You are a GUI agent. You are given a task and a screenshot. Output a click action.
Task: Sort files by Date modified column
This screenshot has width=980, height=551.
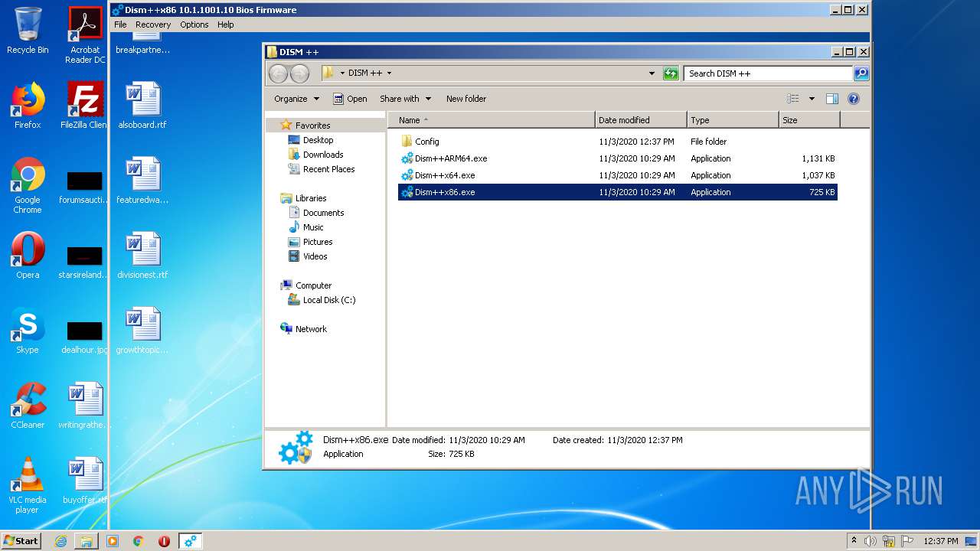point(641,120)
